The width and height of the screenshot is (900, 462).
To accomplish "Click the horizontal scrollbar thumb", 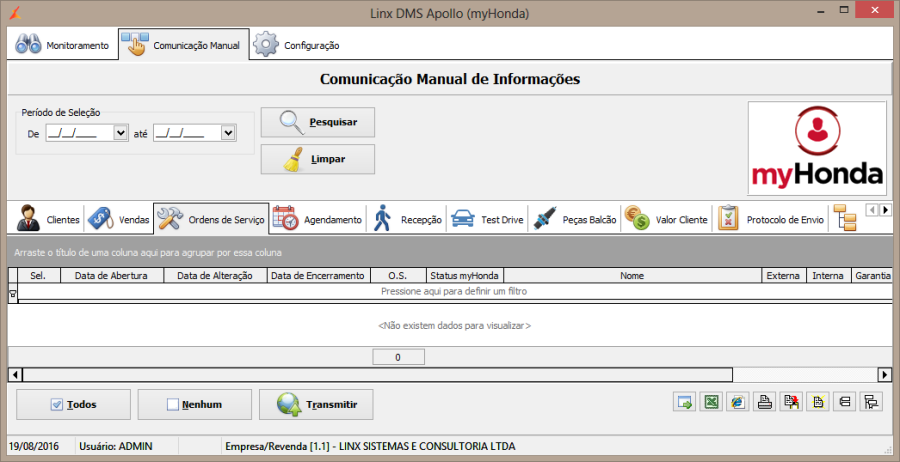I will click(x=378, y=375).
